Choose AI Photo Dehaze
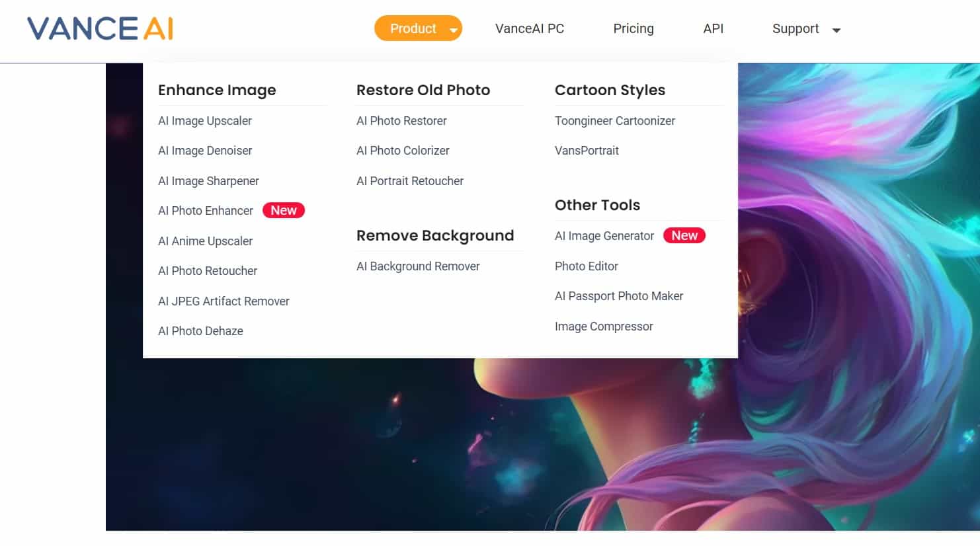The image size is (980, 546). pos(200,331)
